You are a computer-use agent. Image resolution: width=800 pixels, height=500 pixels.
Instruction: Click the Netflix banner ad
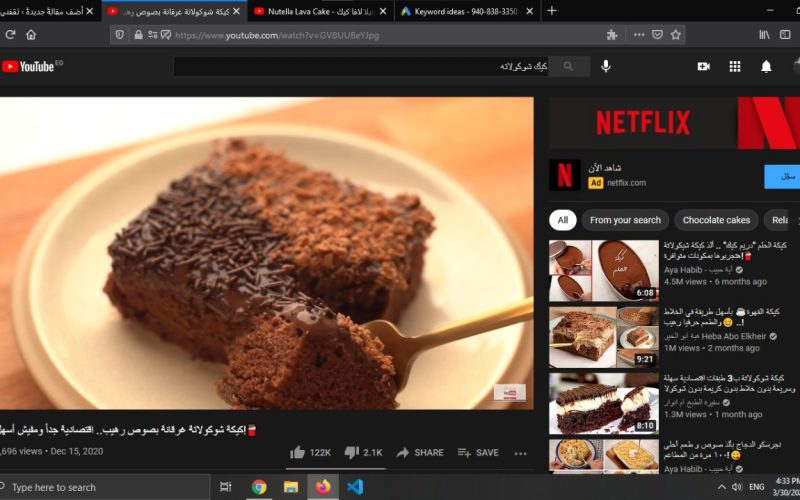[x=674, y=123]
